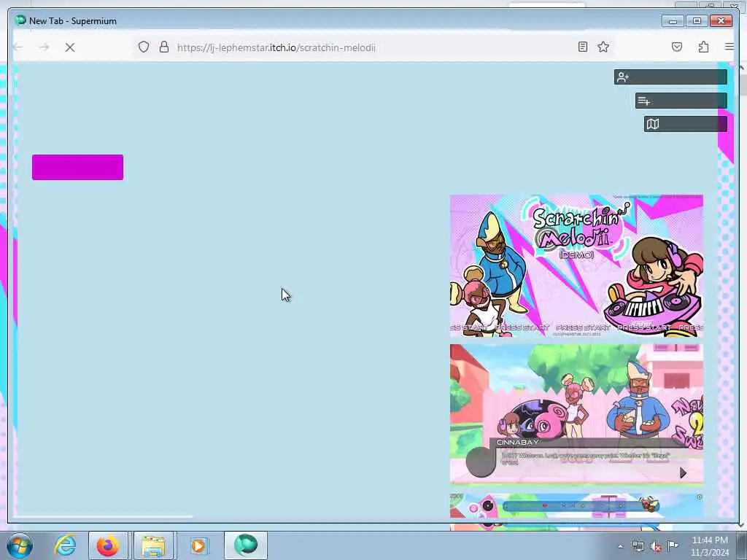Open the browser hamburger menu

tap(729, 47)
